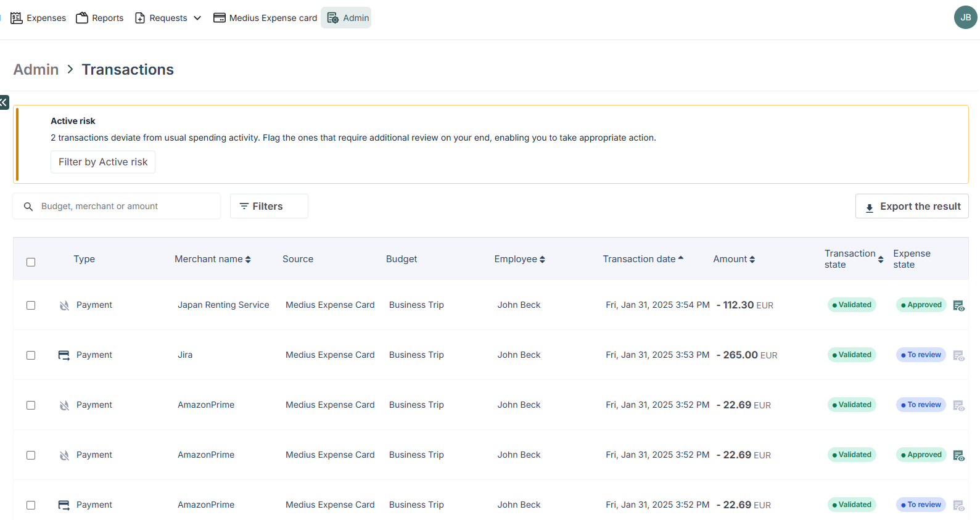
Task: Click the - 265.00 EUR amount
Action: pos(747,355)
